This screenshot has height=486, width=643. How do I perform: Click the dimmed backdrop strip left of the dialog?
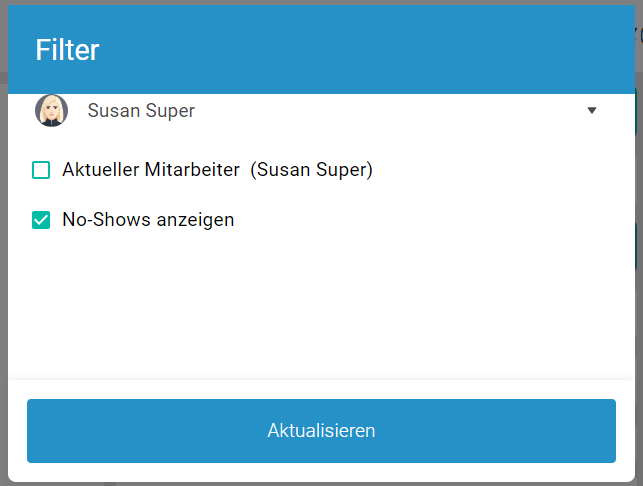3,250
